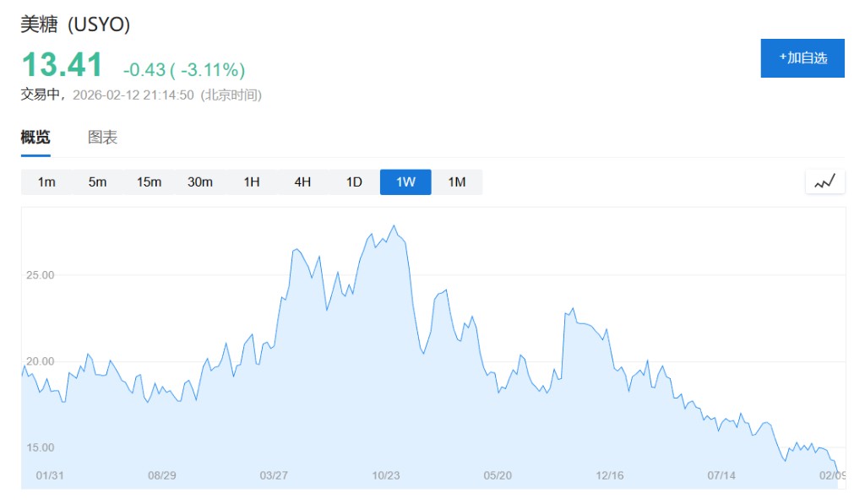
Task: Set chart period to 30m
Action: [x=200, y=182]
